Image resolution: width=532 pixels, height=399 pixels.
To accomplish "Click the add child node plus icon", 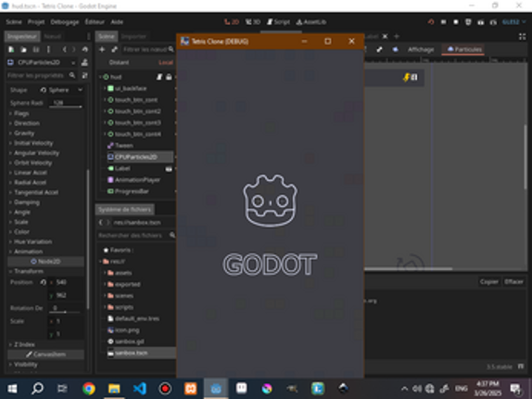I will pos(102,49).
